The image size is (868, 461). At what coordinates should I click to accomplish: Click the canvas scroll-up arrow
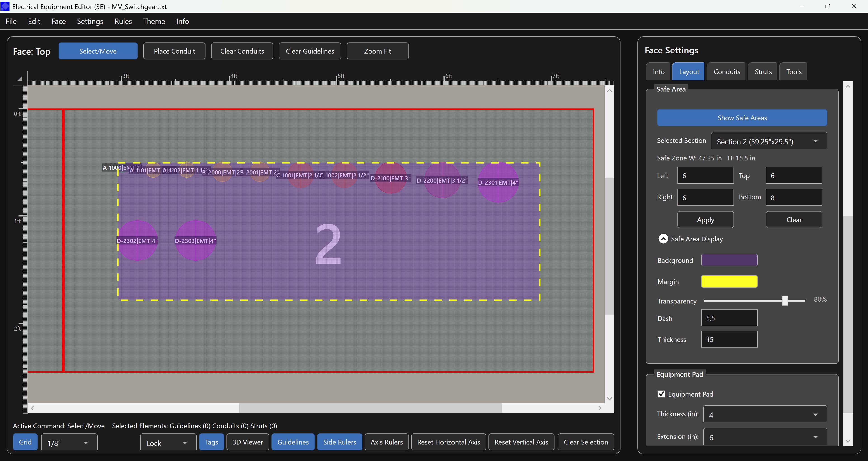(x=609, y=90)
